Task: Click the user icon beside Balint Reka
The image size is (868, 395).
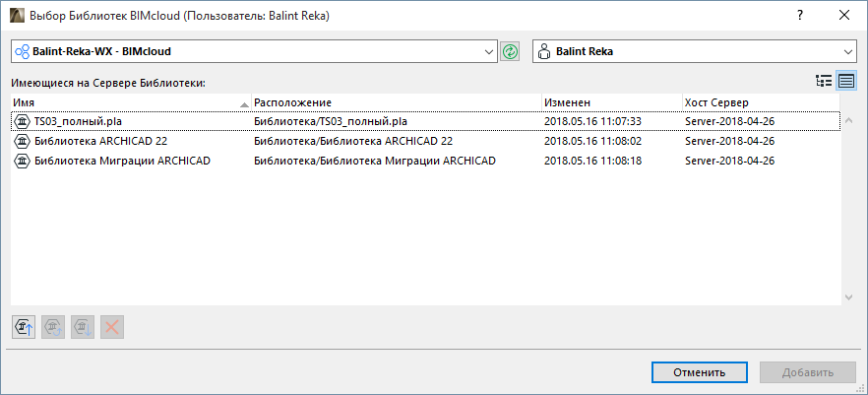Action: click(543, 52)
